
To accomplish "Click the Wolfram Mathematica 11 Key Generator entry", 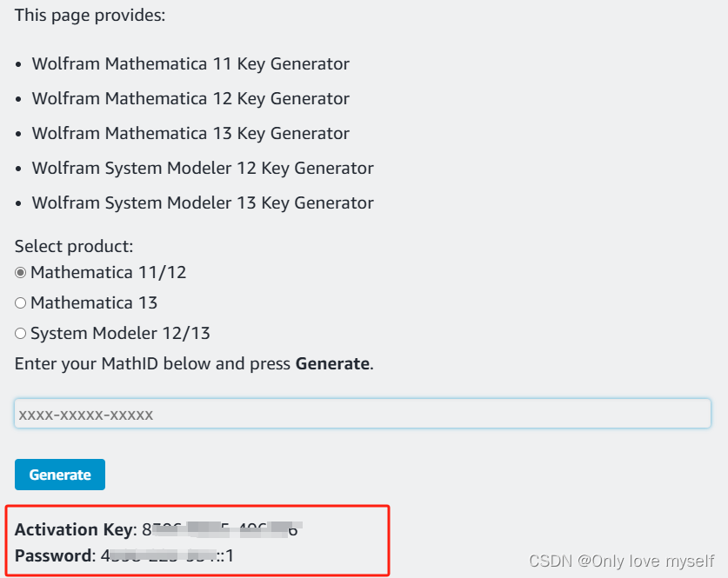I will (x=190, y=63).
